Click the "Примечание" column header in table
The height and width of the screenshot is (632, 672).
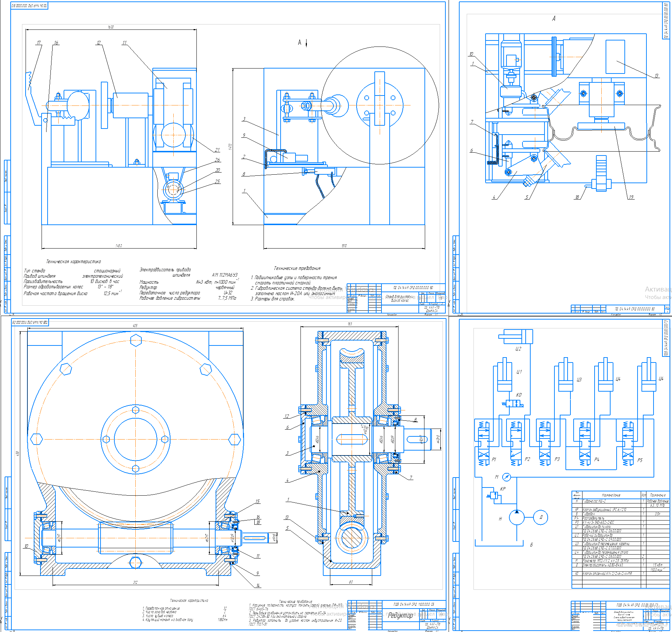[x=657, y=495]
